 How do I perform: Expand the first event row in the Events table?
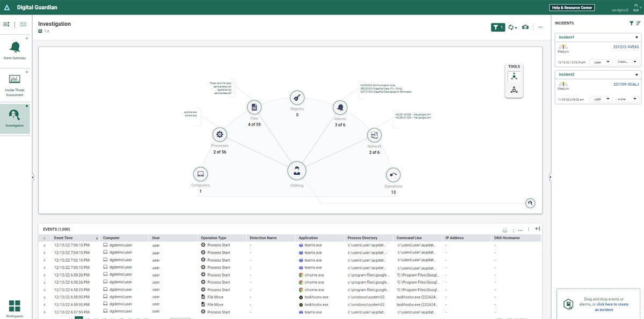pos(45,245)
